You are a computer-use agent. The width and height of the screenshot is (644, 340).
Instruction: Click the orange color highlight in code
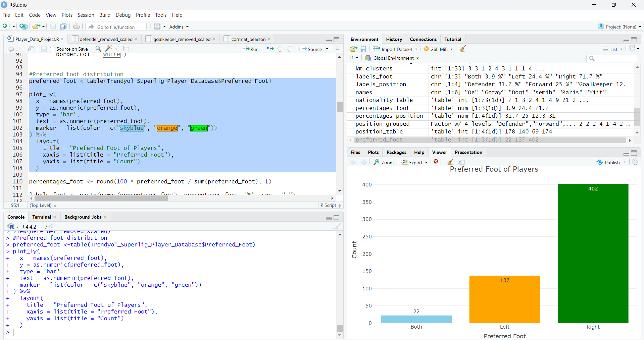[x=167, y=128]
